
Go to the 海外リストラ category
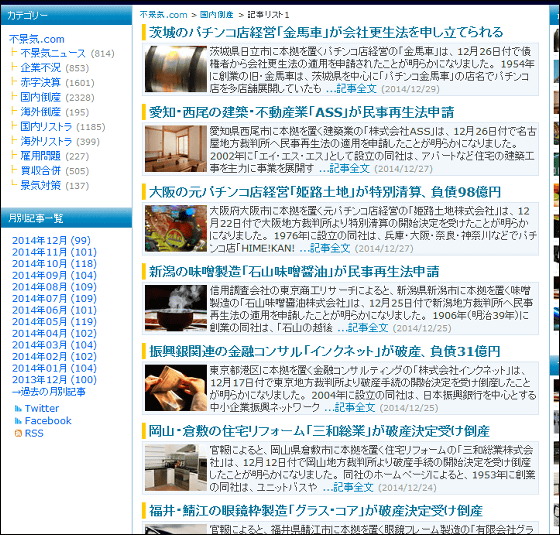[x=46, y=141]
